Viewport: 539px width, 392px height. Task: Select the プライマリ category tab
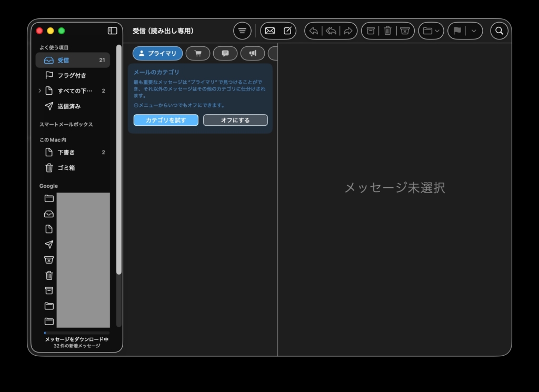point(157,53)
